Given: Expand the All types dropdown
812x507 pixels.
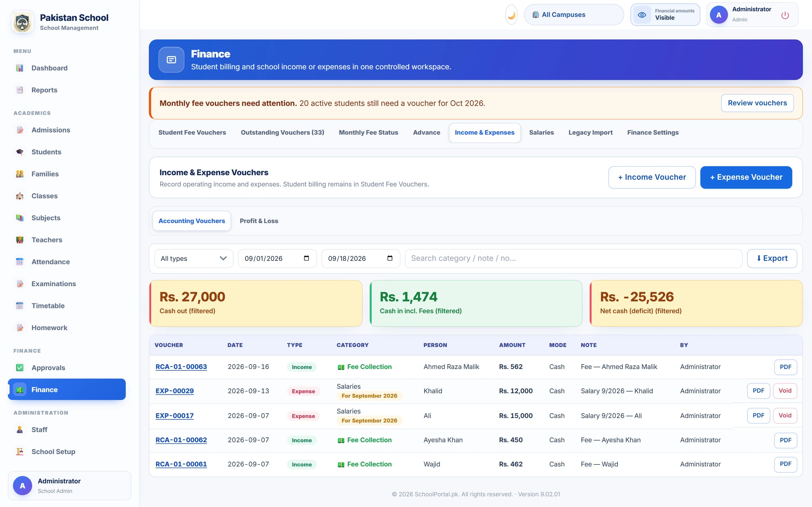Looking at the screenshot, I should click(x=194, y=259).
